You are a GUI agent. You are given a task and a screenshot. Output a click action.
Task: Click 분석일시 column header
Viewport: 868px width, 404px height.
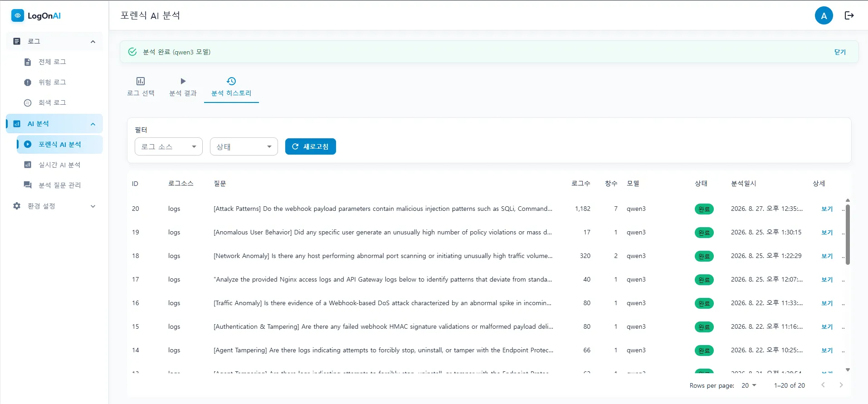coord(744,183)
